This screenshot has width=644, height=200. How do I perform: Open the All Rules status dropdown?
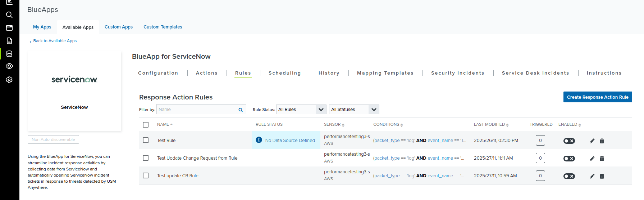pyautogui.click(x=301, y=110)
